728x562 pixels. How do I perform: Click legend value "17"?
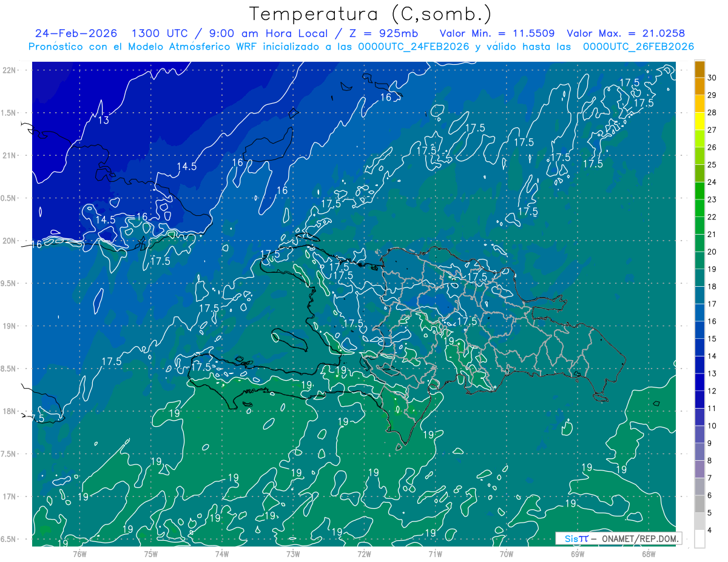point(712,304)
